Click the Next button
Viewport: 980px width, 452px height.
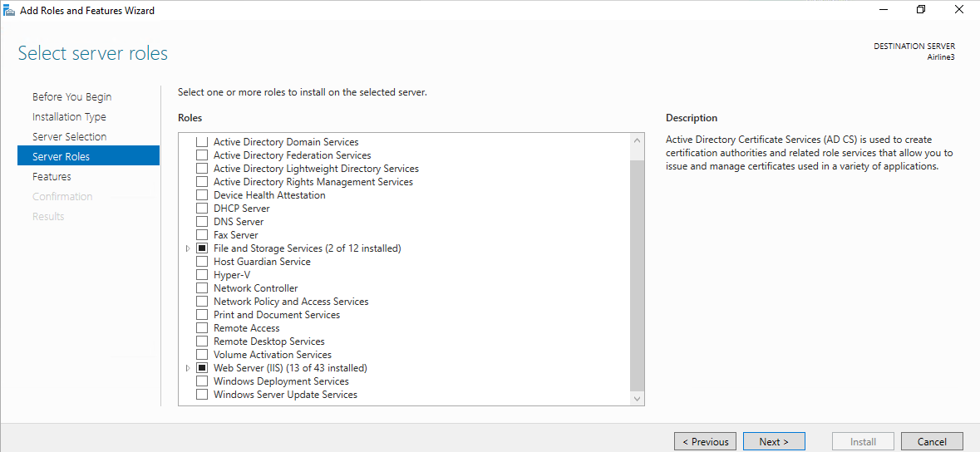click(x=774, y=441)
